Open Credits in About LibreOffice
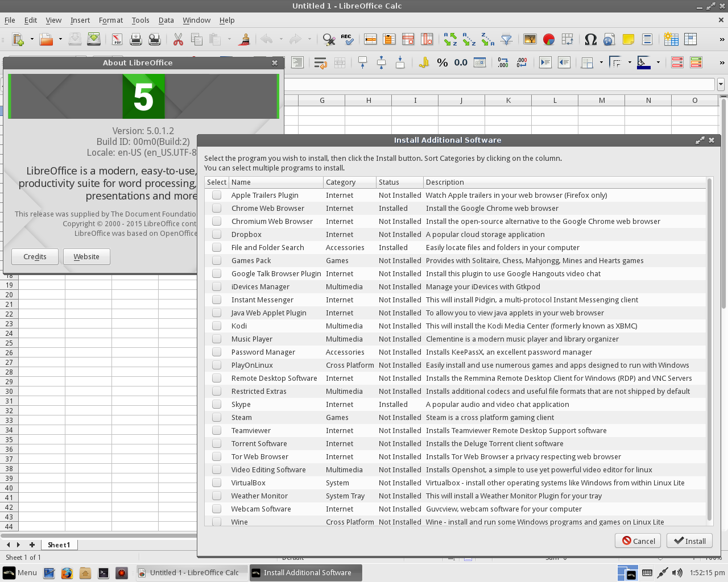The image size is (728, 582). (35, 256)
